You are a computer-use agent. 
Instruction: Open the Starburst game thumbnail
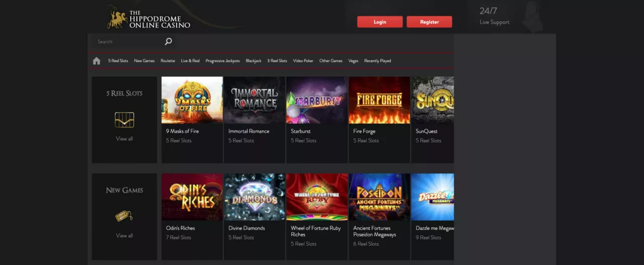click(316, 100)
